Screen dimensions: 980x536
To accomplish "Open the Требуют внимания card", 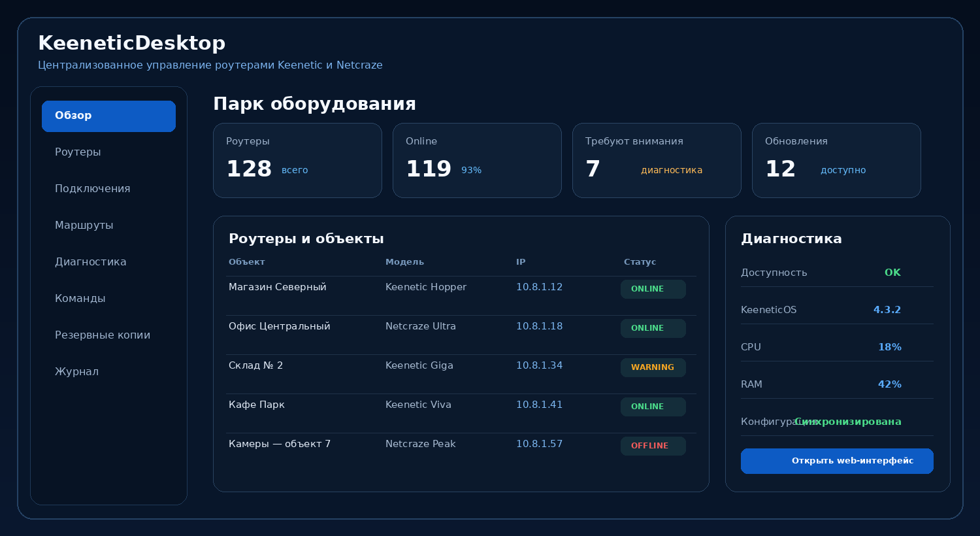I will click(657, 160).
